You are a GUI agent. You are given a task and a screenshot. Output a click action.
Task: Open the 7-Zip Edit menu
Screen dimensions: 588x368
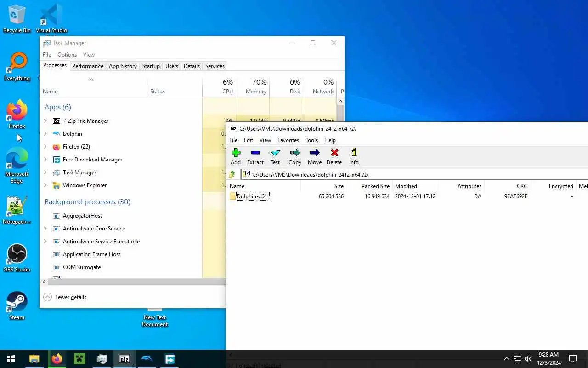point(249,140)
